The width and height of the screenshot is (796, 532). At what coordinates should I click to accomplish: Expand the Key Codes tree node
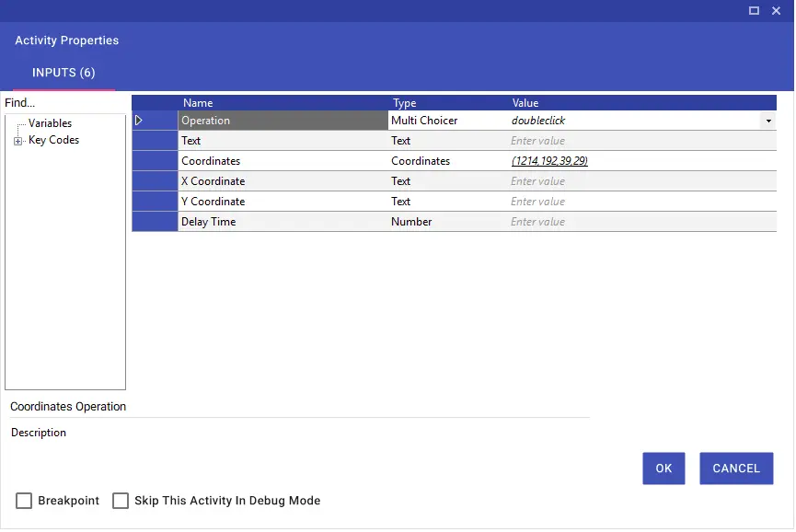[x=18, y=141]
